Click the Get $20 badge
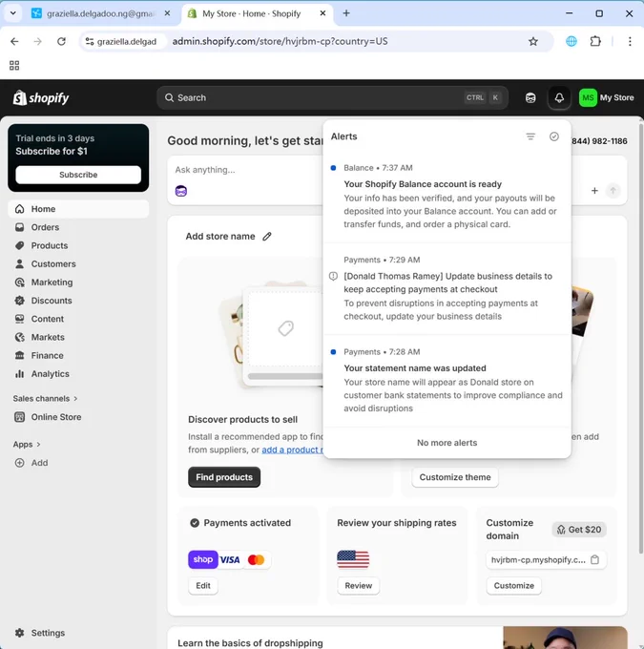Viewport: 644px width, 649px height. click(579, 530)
